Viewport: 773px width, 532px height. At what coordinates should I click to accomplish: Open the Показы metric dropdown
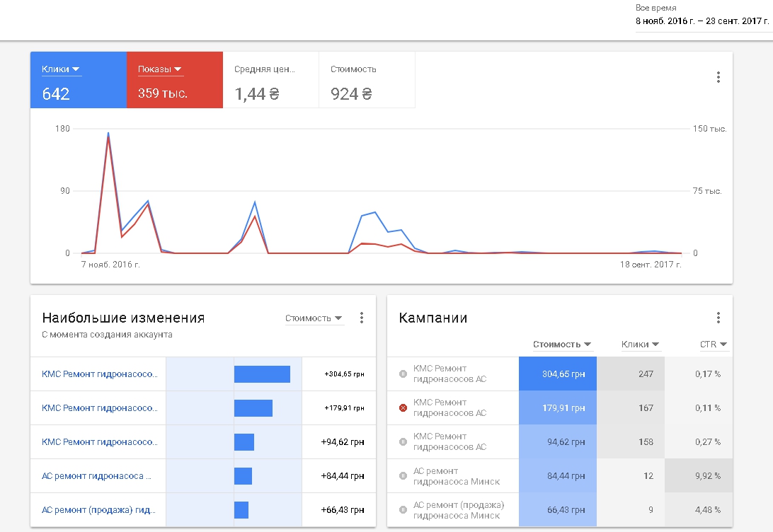pyautogui.click(x=160, y=69)
